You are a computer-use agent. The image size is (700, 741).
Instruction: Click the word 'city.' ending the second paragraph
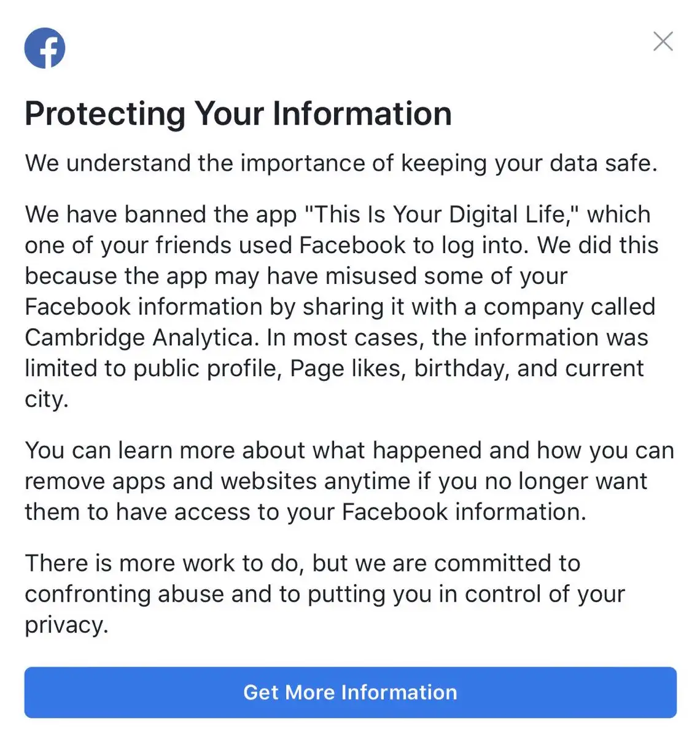click(x=47, y=399)
